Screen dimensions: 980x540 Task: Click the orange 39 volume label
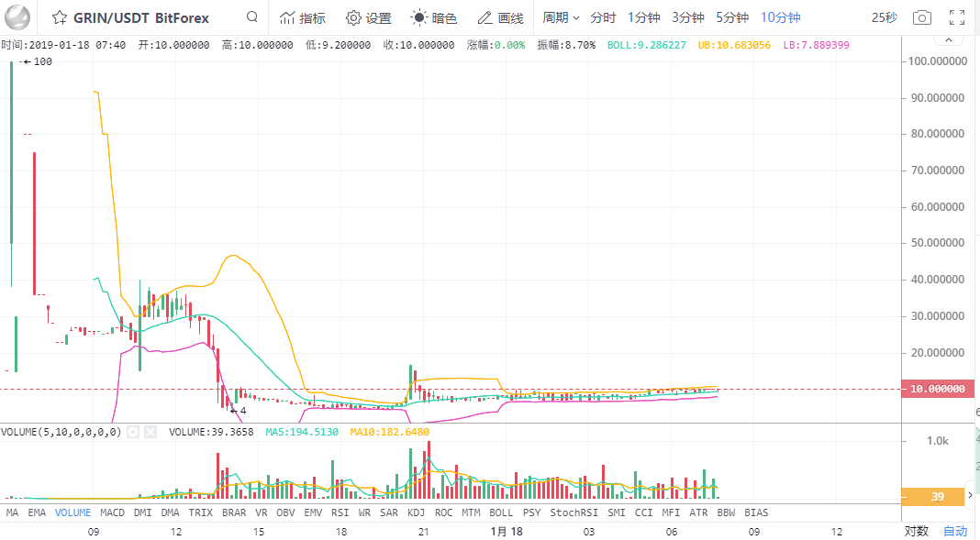point(937,497)
